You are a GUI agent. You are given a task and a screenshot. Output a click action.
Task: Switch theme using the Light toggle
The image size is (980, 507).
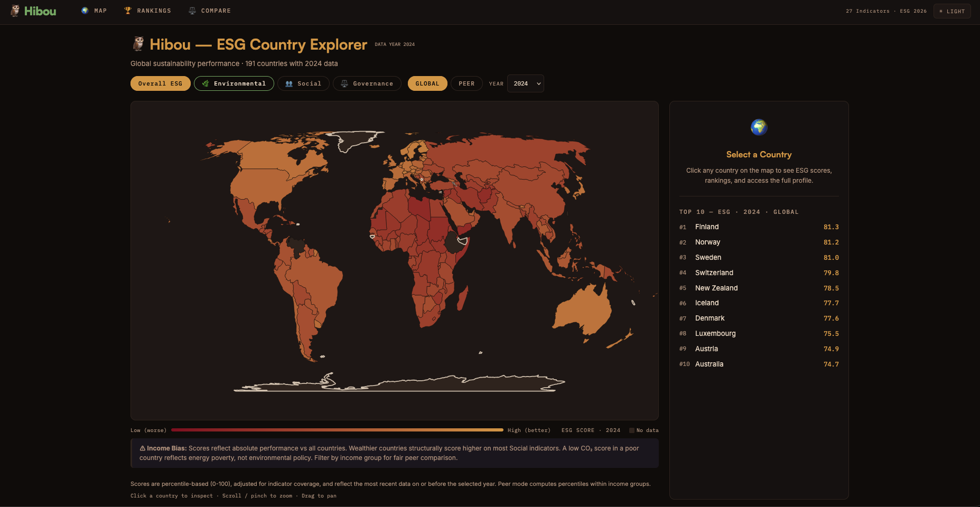951,11
